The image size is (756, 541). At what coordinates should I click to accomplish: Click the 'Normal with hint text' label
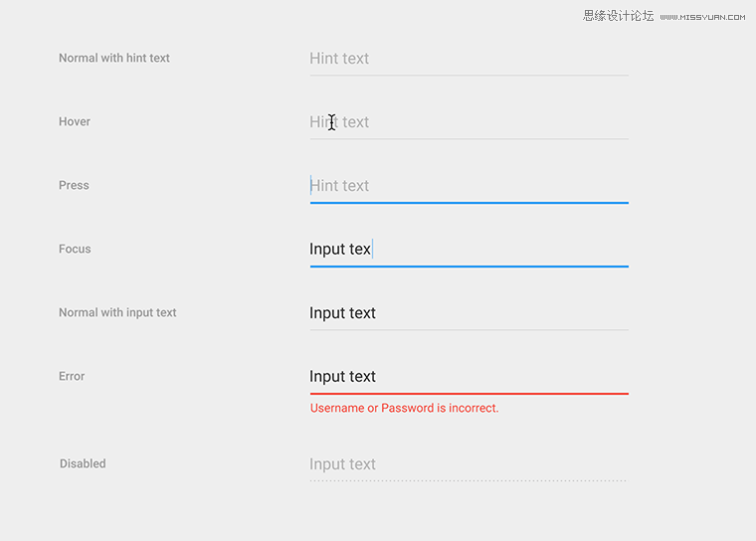(114, 58)
